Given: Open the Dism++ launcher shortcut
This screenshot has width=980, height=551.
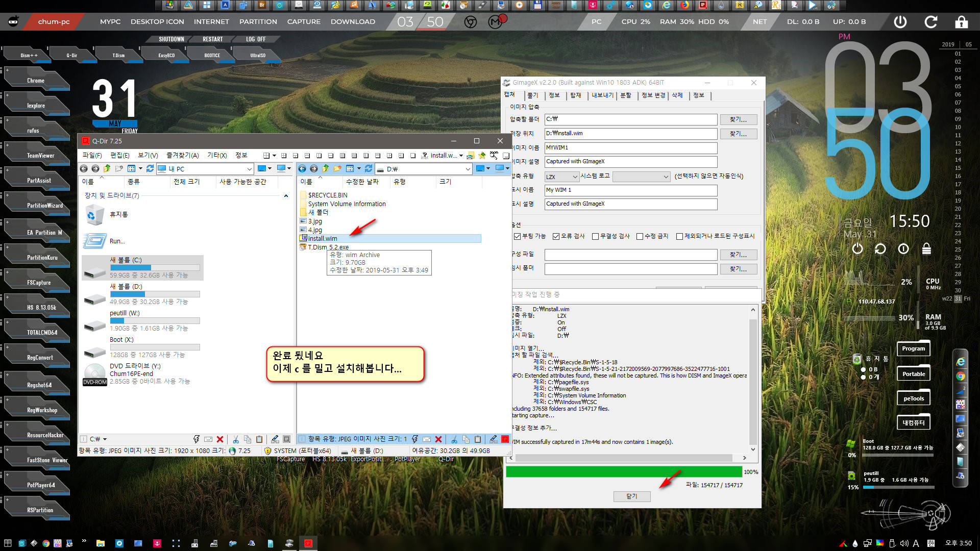Looking at the screenshot, I should [28, 55].
